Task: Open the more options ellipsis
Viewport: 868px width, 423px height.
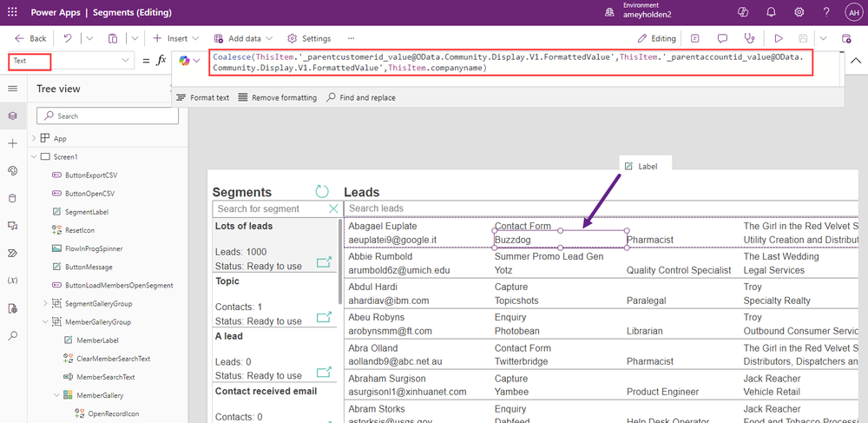Action: click(x=351, y=38)
